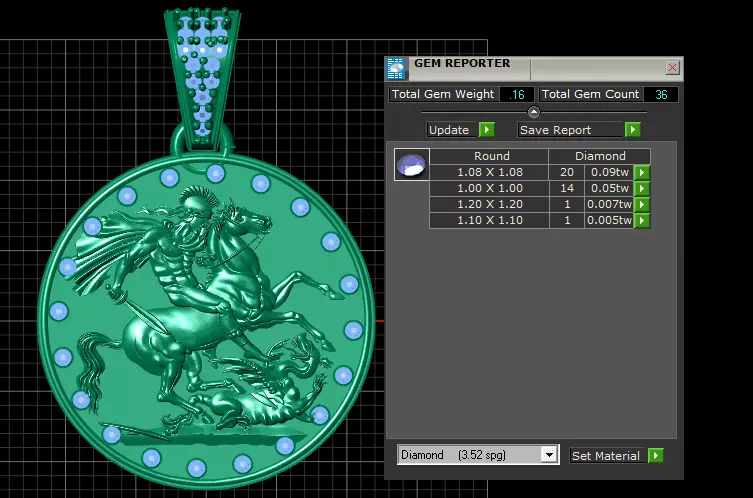Select the 1.08 X 1.08 size cell
The image size is (753, 498).
[x=489, y=172]
